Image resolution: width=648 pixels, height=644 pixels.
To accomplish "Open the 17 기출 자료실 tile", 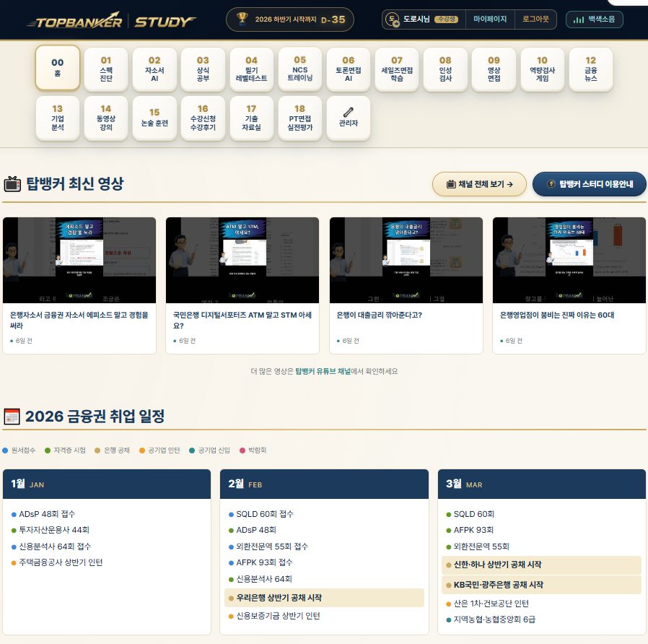I will point(251,118).
